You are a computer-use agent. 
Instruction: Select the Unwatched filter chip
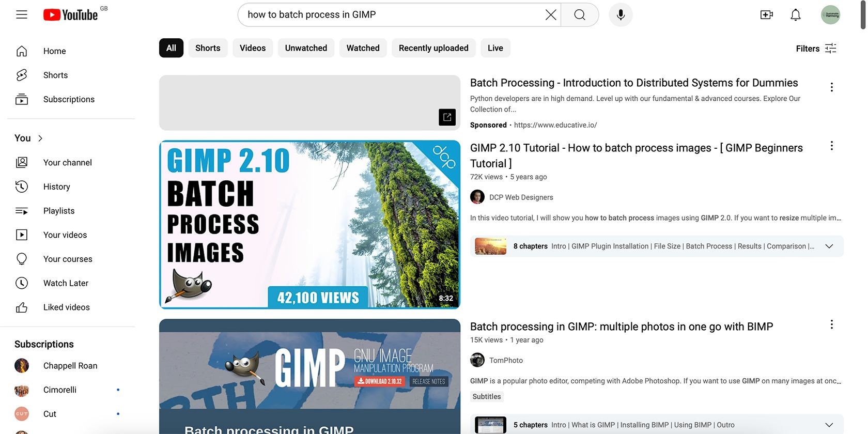click(306, 48)
